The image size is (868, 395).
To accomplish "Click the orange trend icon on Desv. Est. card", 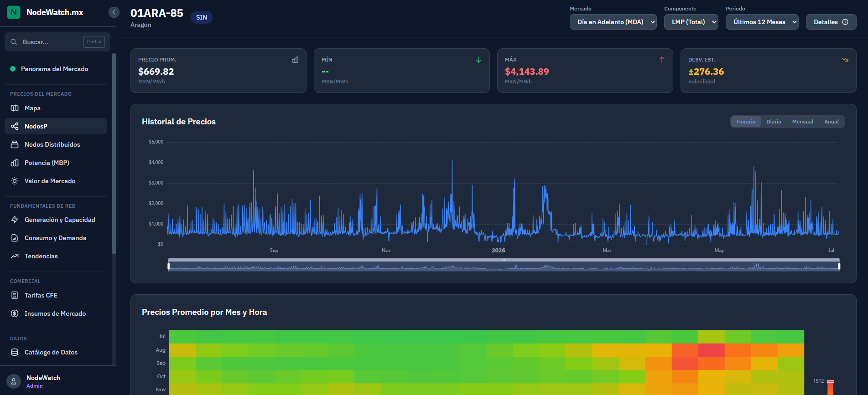I will pyautogui.click(x=845, y=60).
